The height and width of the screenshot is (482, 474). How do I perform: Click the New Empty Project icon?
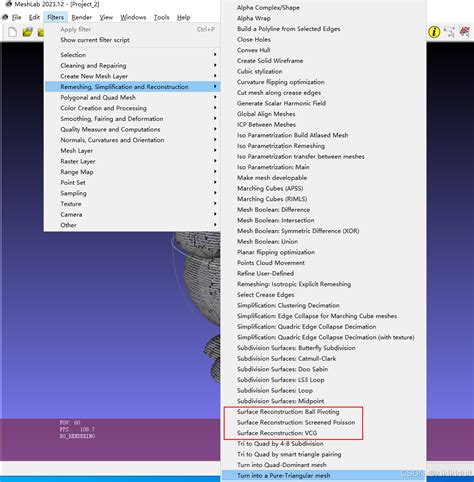click(x=12, y=32)
